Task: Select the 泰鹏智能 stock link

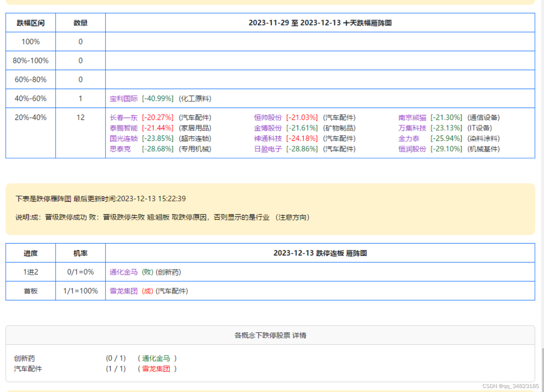Action: coord(124,128)
